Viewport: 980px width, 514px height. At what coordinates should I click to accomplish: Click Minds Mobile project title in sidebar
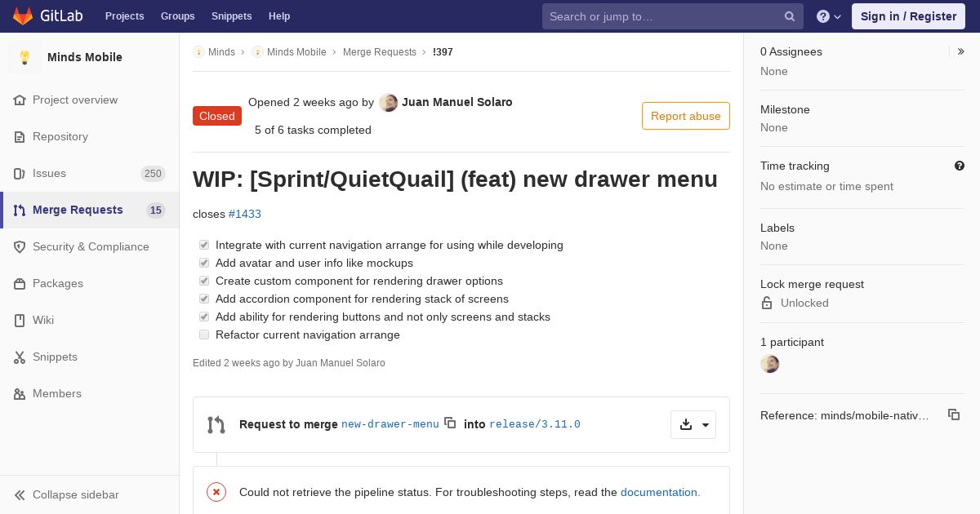coord(85,57)
